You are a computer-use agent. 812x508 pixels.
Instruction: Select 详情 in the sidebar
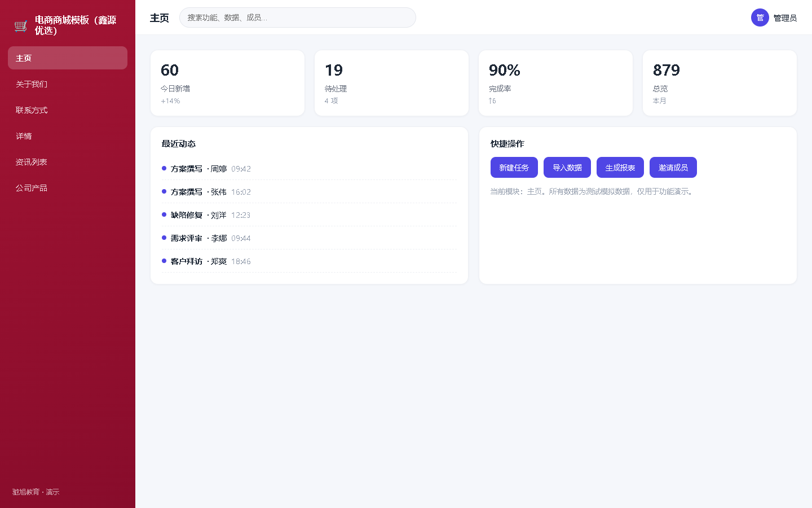click(68, 136)
